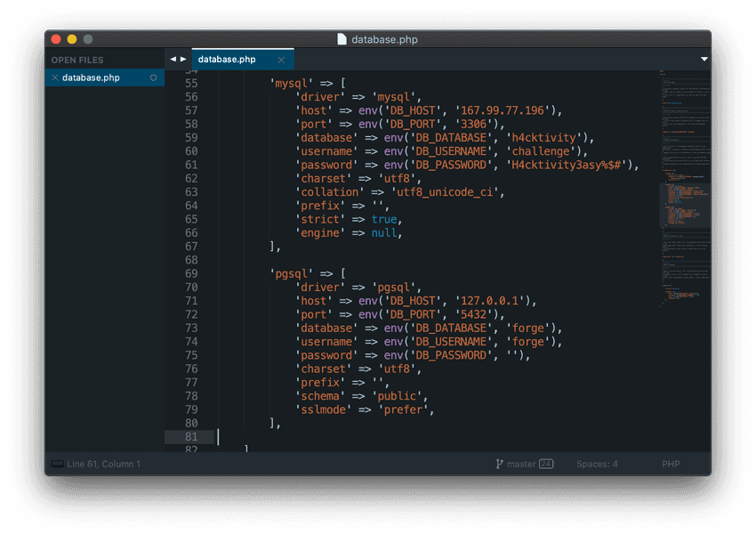Close the database.php tab
The width and height of the screenshot is (756, 535).
pos(282,60)
